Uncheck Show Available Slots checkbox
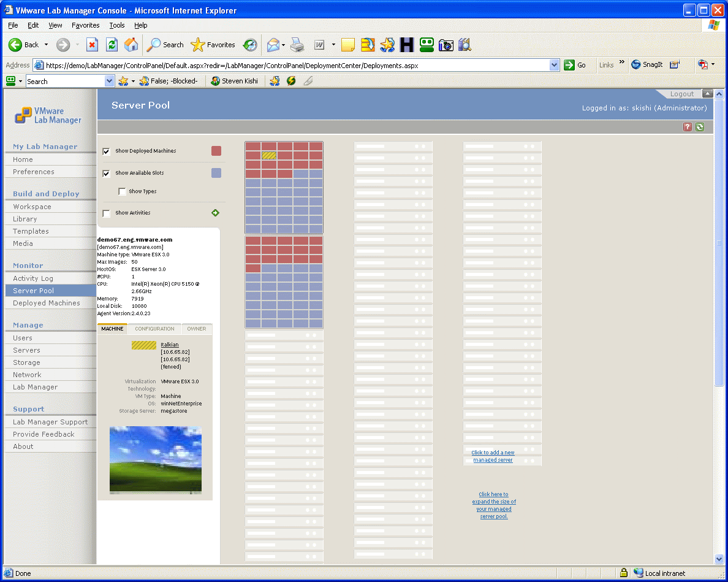Viewport: 728px width, 582px height. (x=107, y=173)
